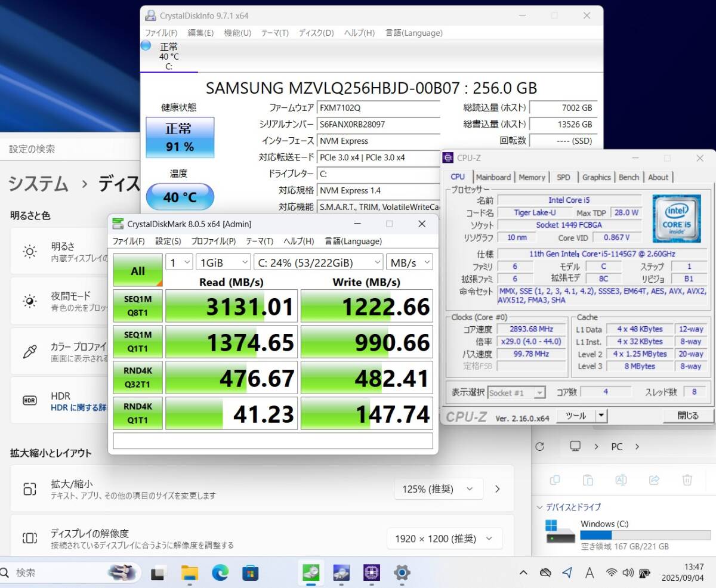Select the C: disk status circle icon
The image size is (716, 588).
pyautogui.click(x=146, y=46)
